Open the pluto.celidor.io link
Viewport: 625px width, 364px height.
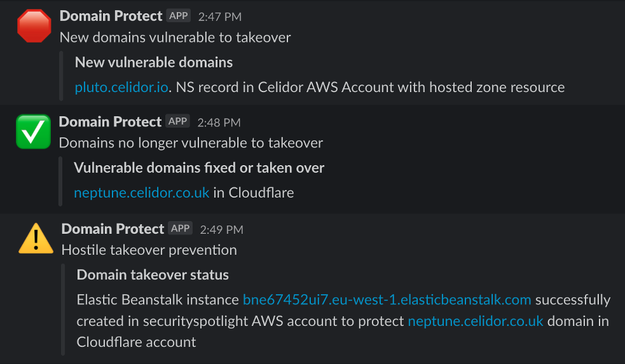click(x=121, y=87)
